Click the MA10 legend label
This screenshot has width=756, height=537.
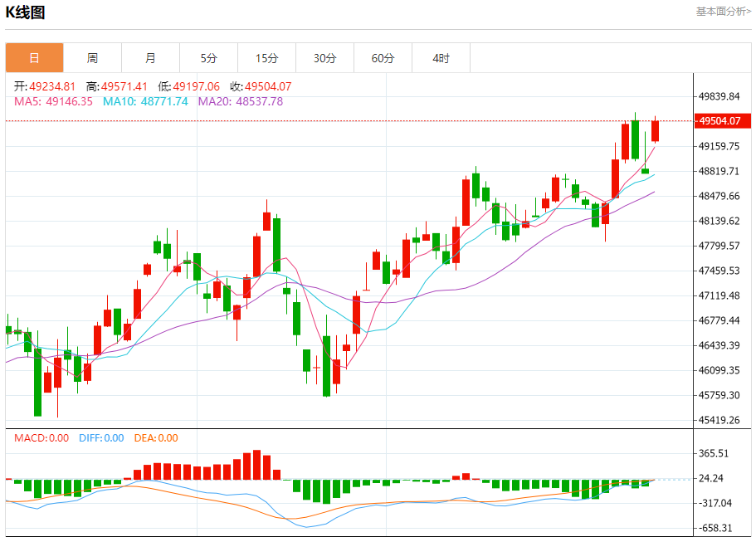pos(145,101)
